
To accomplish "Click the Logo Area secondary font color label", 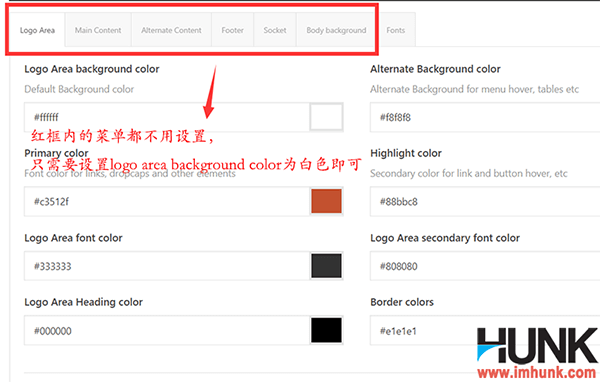I will coord(445,238).
